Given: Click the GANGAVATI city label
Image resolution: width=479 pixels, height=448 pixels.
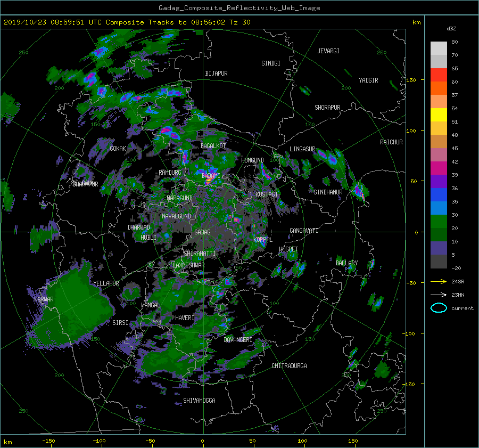Looking at the screenshot, I should click(x=304, y=230).
